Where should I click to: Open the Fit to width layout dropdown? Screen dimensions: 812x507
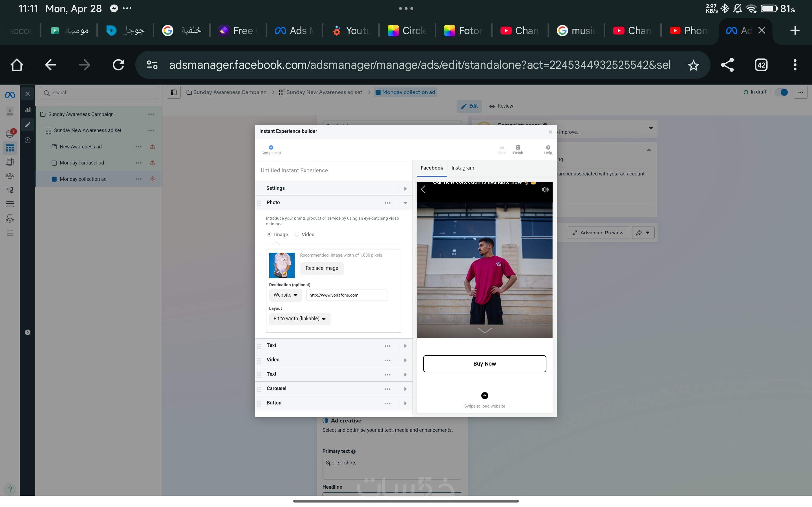point(299,319)
